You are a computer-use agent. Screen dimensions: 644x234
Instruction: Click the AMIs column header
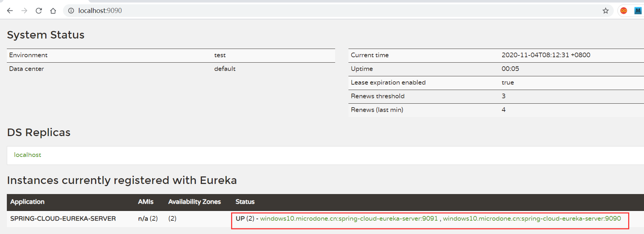[146, 202]
